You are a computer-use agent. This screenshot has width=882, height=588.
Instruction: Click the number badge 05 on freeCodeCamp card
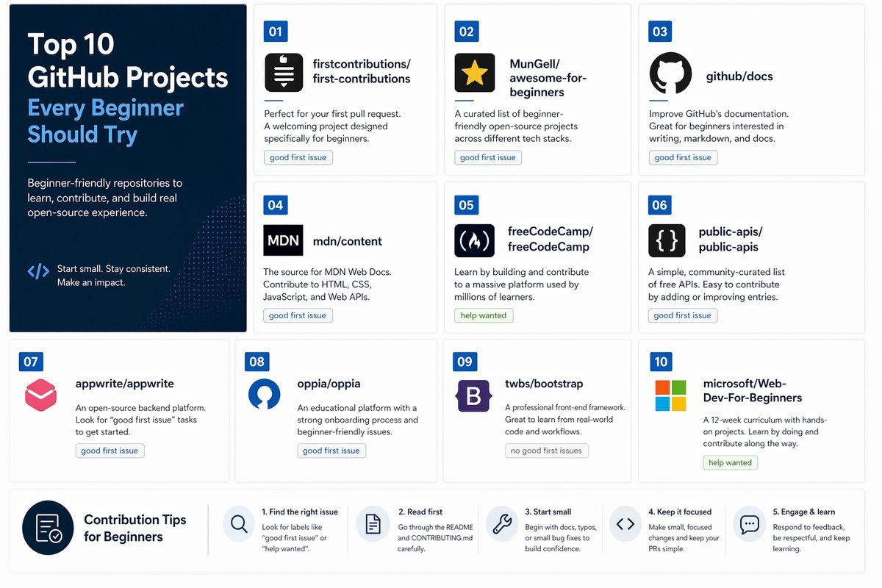coord(466,205)
